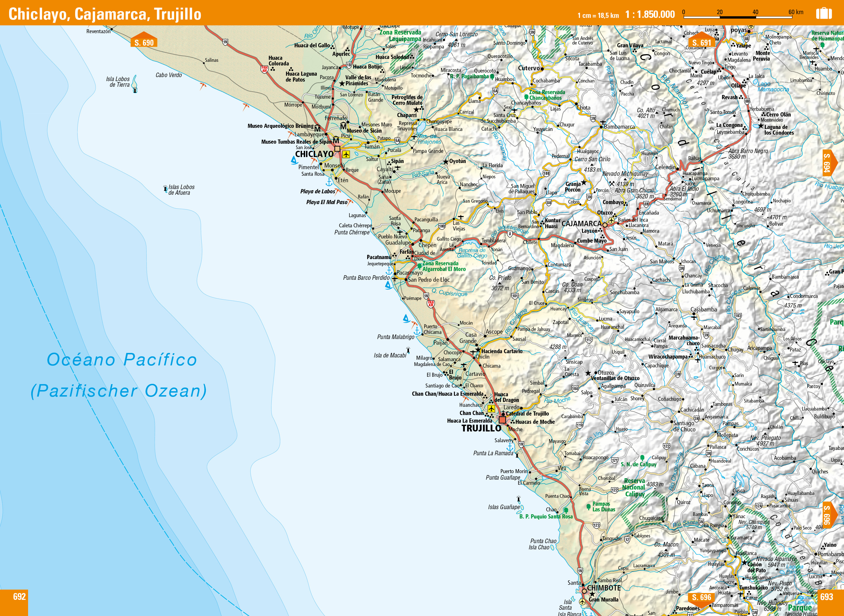844x616 pixels.
Task: Click the star icon next to Oyotún
Action: click(446, 162)
